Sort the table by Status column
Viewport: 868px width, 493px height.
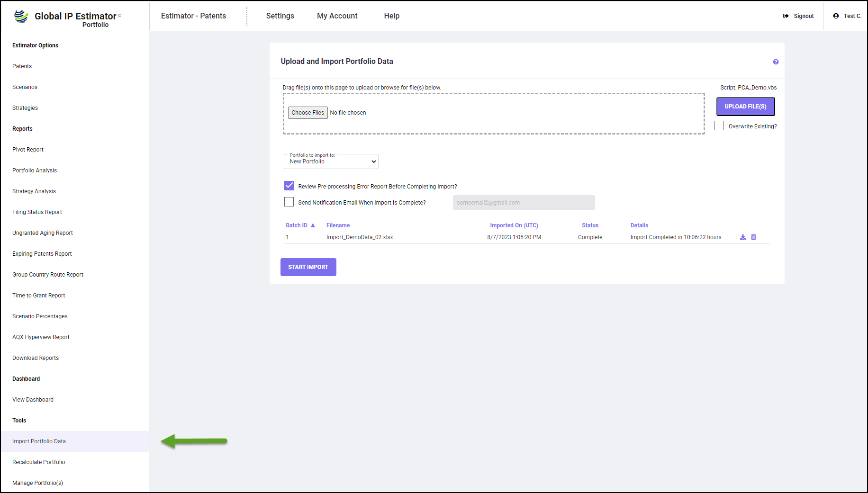590,225
